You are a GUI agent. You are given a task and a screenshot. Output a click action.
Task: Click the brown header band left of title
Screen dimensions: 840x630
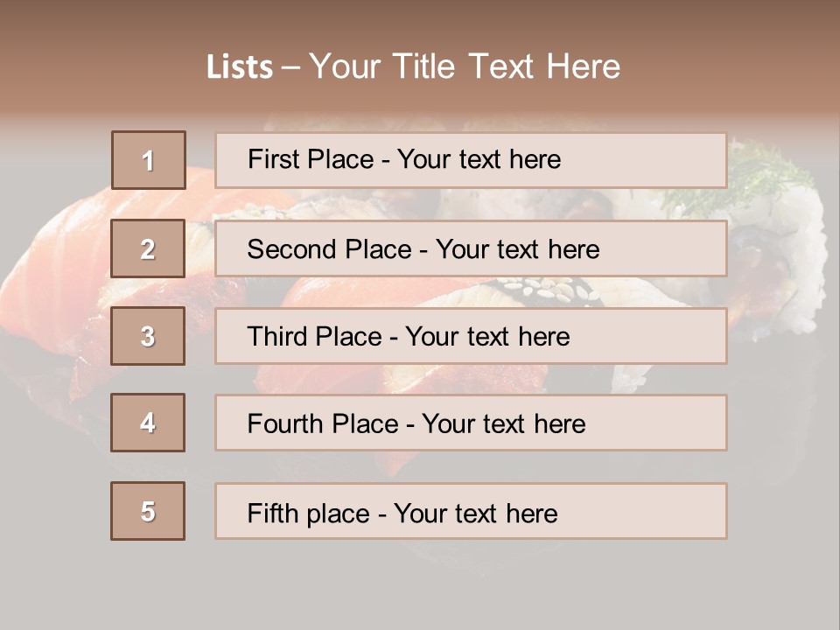coord(101,59)
